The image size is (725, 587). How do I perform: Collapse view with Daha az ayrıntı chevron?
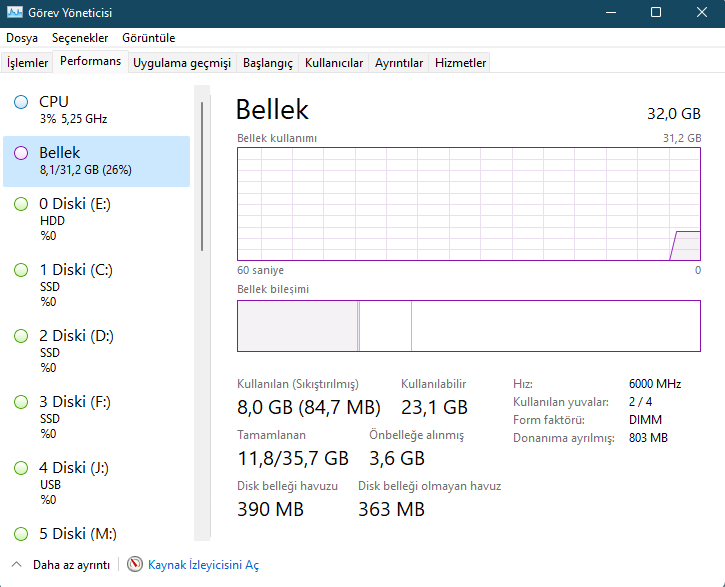(17, 565)
